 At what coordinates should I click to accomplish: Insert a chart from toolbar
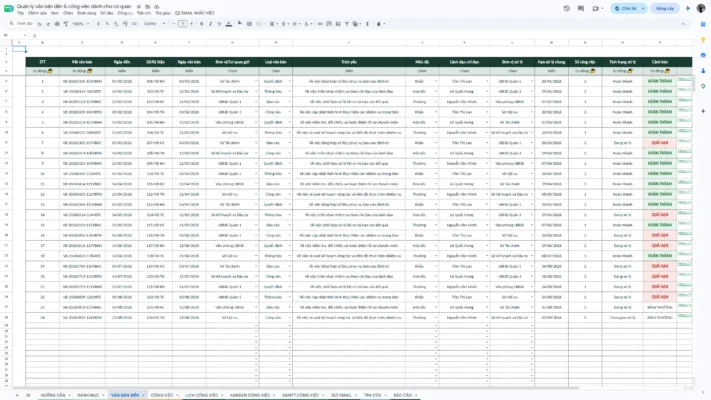coord(338,24)
